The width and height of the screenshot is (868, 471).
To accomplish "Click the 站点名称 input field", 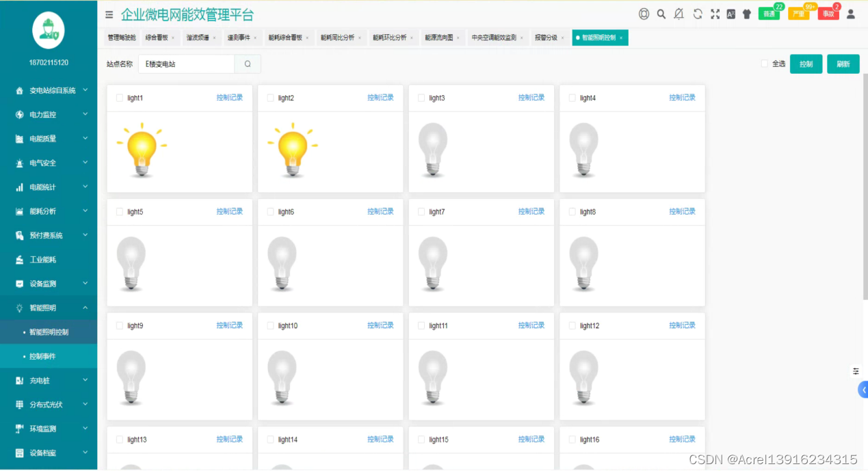I will point(186,64).
